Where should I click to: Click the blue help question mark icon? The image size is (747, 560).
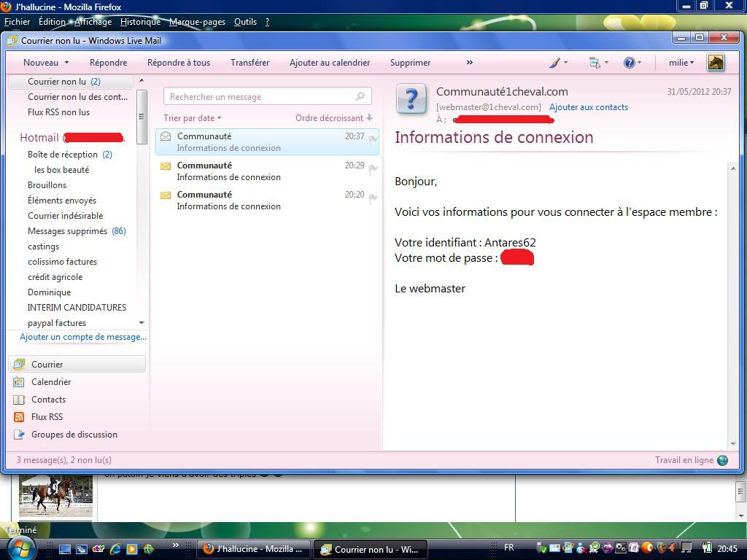coord(629,63)
